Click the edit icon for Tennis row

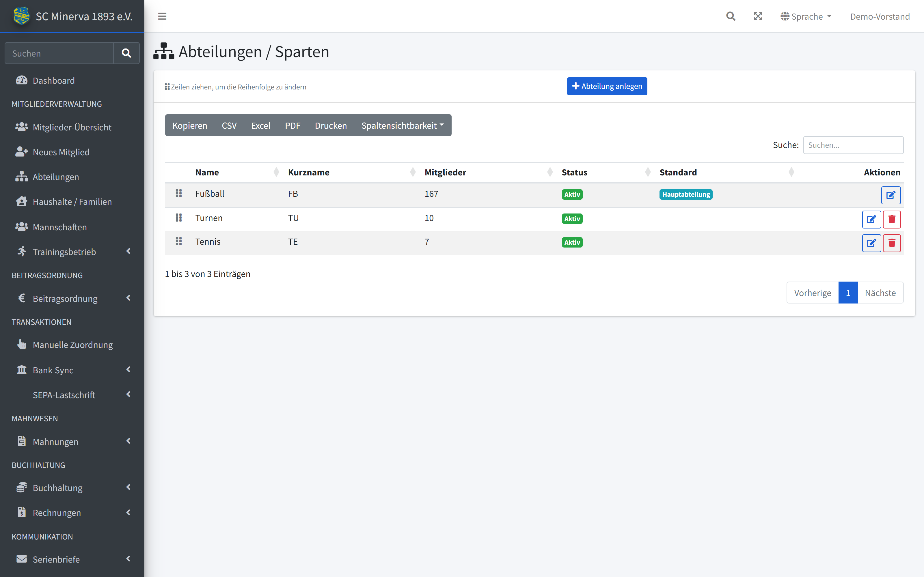click(x=871, y=243)
